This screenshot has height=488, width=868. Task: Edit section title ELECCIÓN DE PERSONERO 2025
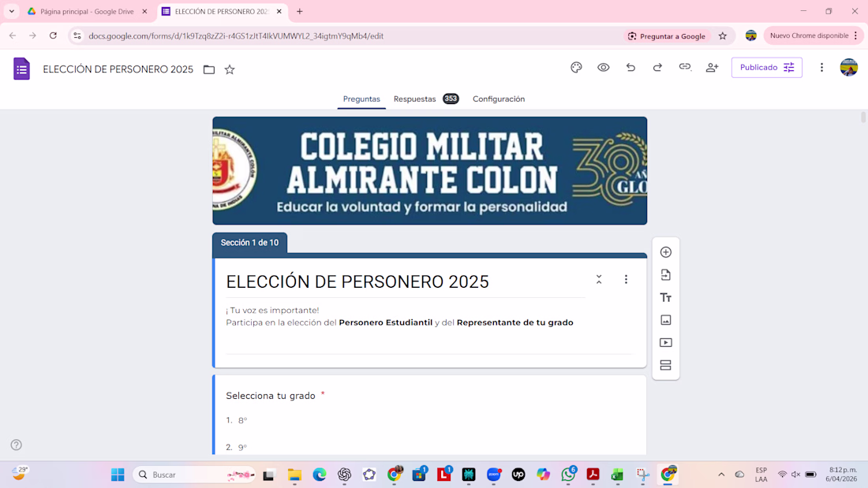pyautogui.click(x=357, y=281)
